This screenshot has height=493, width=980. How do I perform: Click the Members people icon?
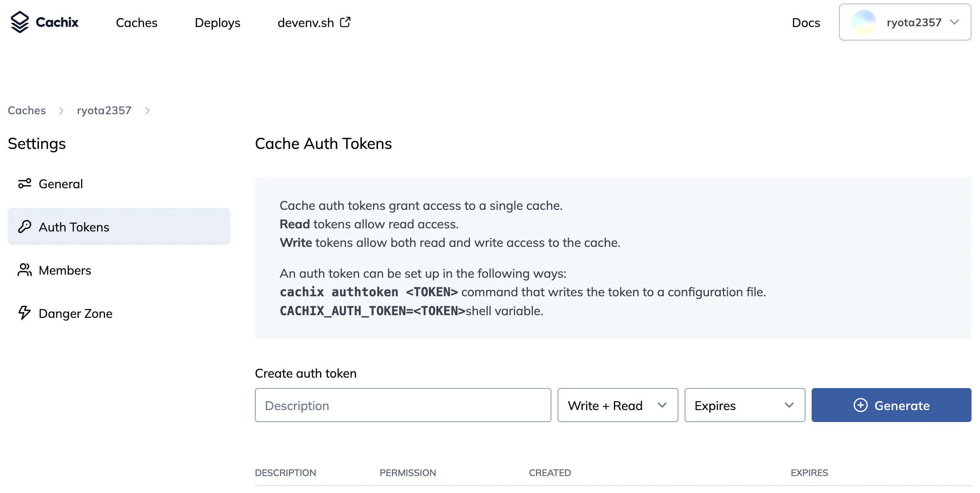[x=25, y=270]
